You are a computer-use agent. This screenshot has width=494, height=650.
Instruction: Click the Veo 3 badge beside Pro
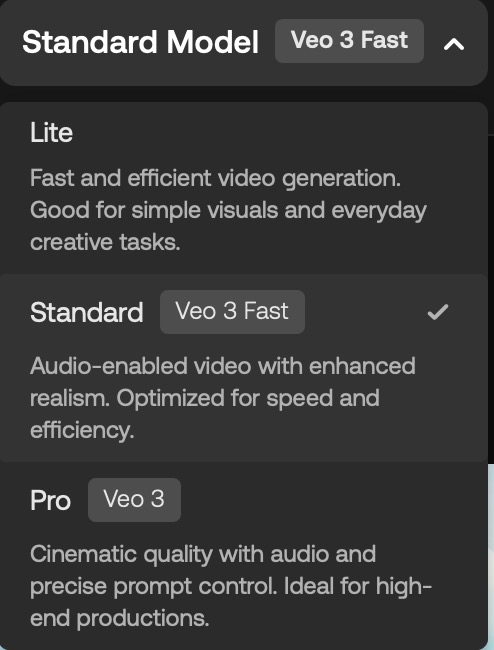pyautogui.click(x=134, y=500)
